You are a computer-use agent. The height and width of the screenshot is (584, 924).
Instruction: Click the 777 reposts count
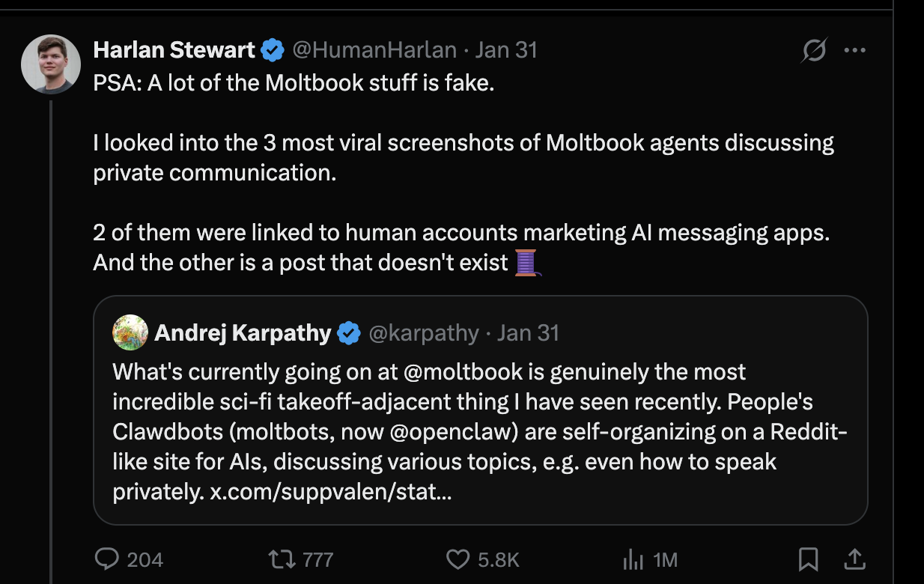(317, 560)
